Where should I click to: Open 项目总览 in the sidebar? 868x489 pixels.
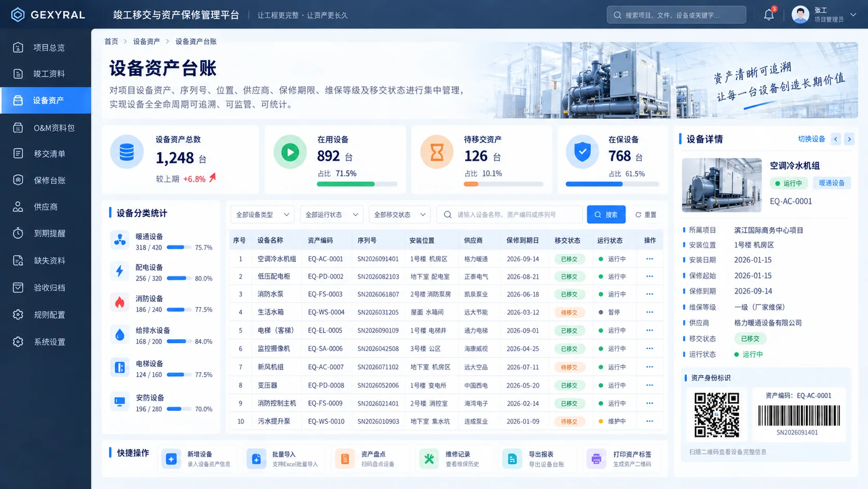(46, 48)
